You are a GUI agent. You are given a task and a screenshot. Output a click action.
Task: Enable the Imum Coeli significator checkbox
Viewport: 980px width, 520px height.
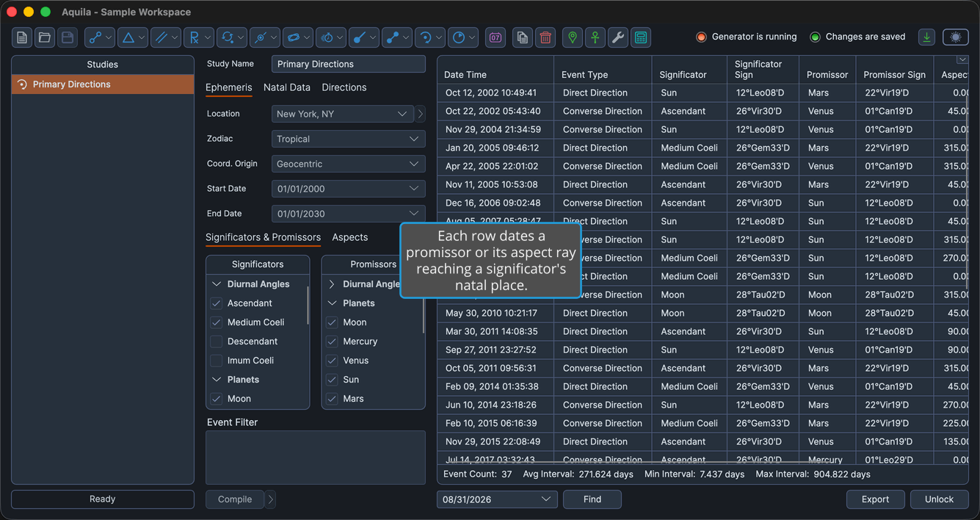[216, 361]
